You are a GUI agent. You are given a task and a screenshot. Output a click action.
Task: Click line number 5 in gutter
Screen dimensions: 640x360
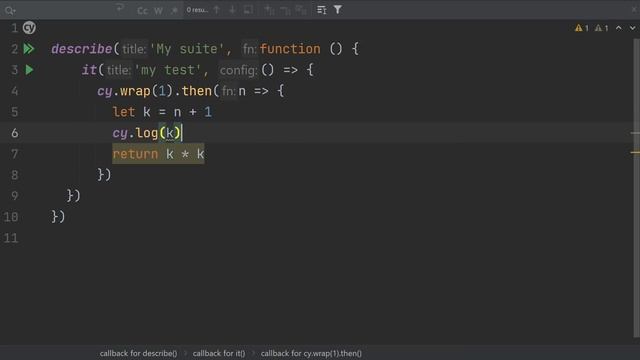pyautogui.click(x=15, y=112)
